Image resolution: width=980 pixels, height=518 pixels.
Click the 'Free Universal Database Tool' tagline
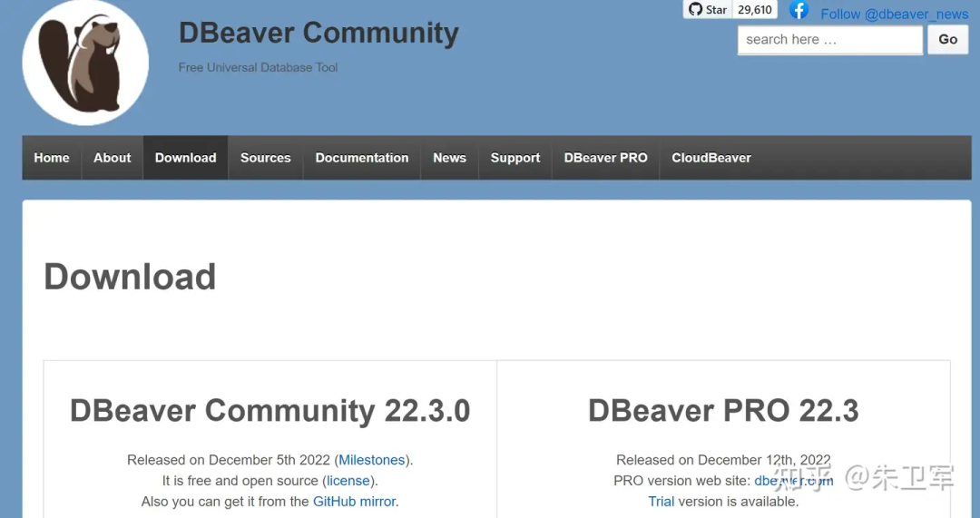pyautogui.click(x=258, y=67)
